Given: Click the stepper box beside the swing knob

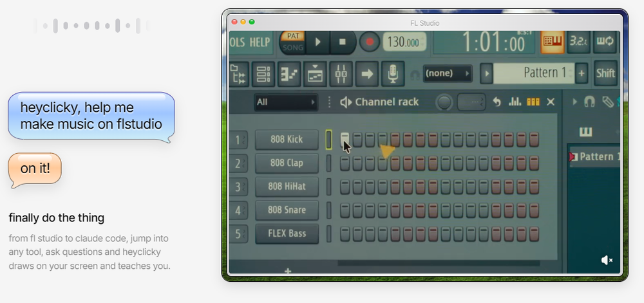Looking at the screenshot, I should pos(471,102).
